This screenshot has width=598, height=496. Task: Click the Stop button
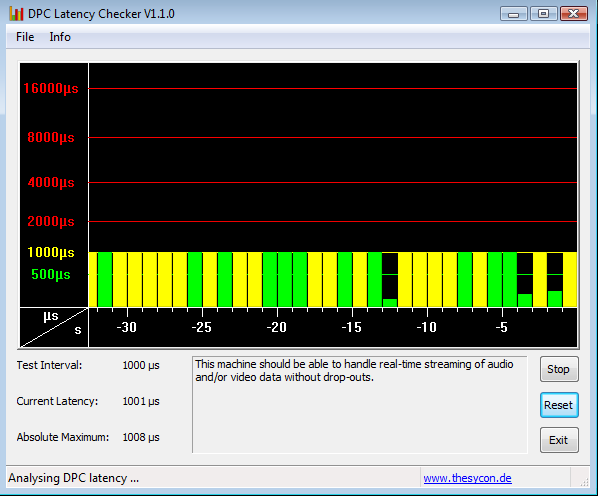click(x=559, y=369)
